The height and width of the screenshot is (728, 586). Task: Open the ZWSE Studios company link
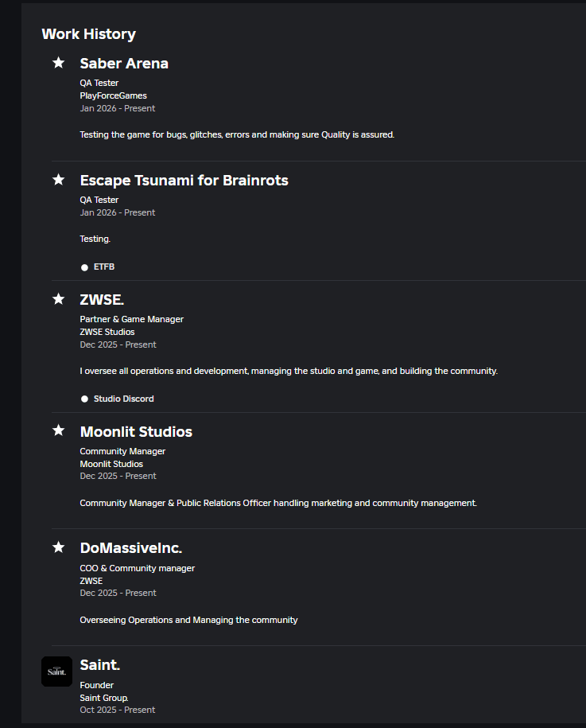click(107, 332)
